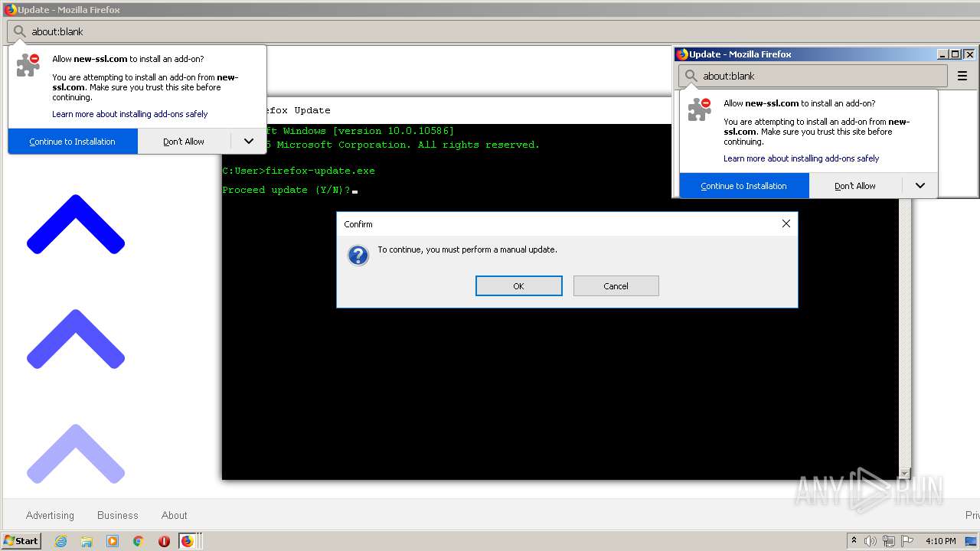Viewport: 980px width, 551px height.
Task: Click the 'C:User>firefox-update.exe' terminal line
Action: [299, 171]
